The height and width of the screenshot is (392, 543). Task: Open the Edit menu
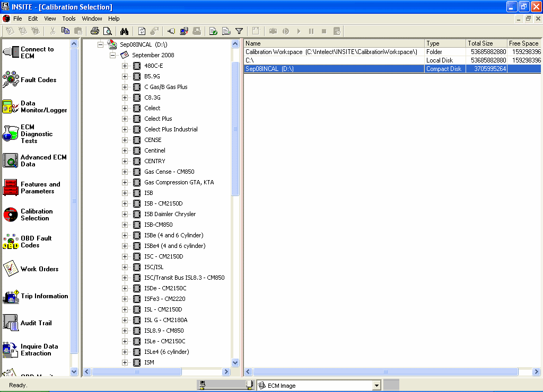33,19
